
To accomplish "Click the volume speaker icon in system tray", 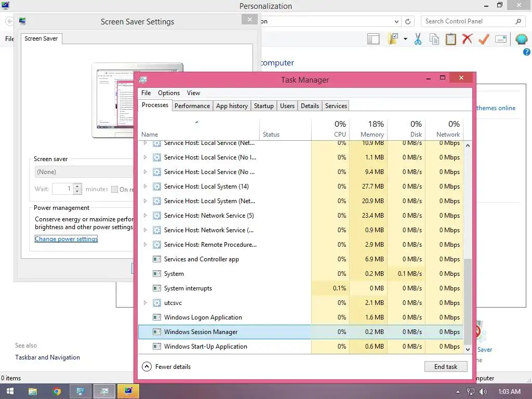I will (483, 392).
